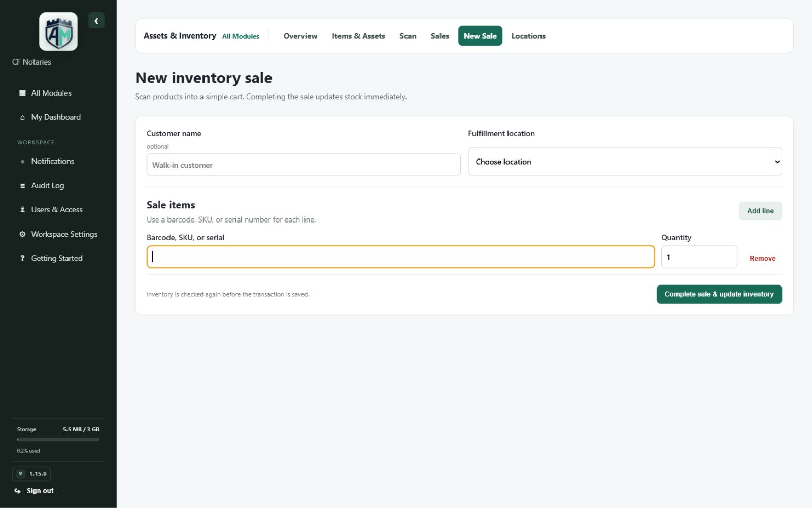Click the CF Notaries workspace name
Image resolution: width=812 pixels, height=508 pixels.
tap(31, 62)
